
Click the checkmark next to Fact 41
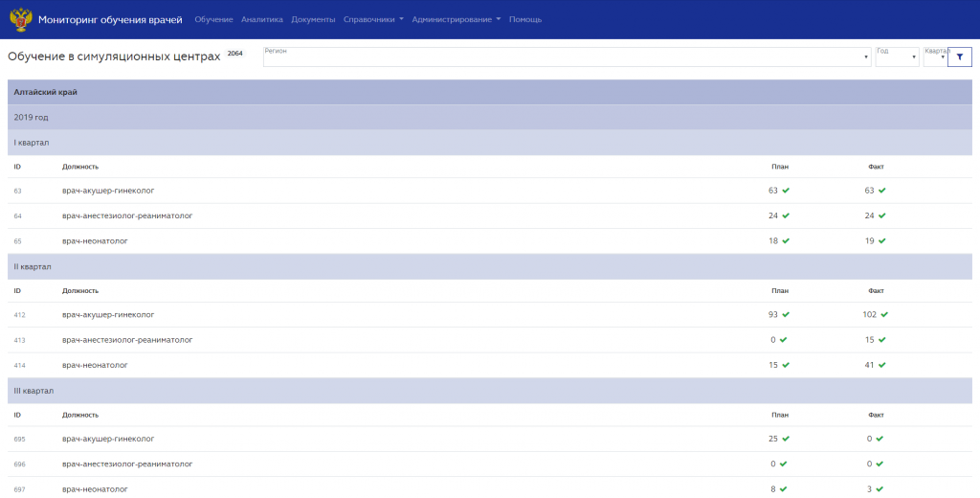[881, 366]
